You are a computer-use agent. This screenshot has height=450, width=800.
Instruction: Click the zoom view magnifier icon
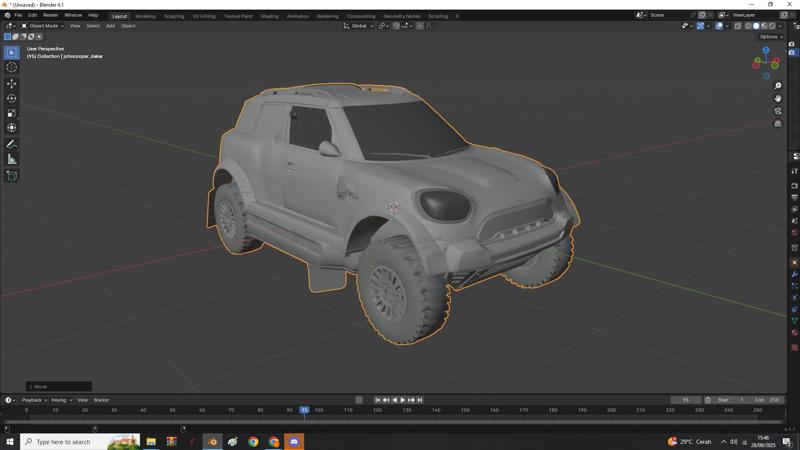coord(778,86)
